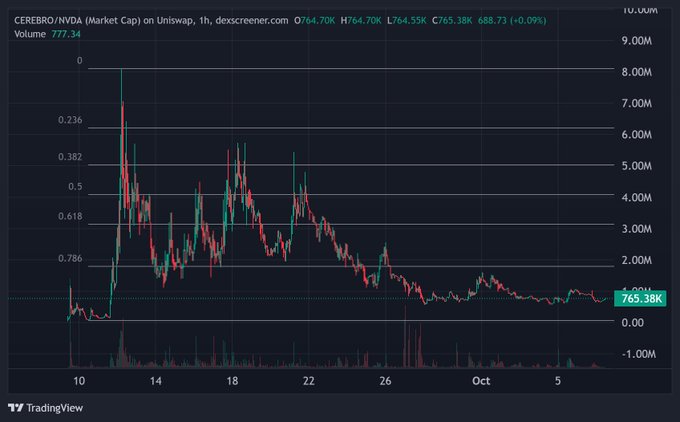This screenshot has width=680, height=422.
Task: Click date label 10 on time axis
Action: tap(79, 381)
